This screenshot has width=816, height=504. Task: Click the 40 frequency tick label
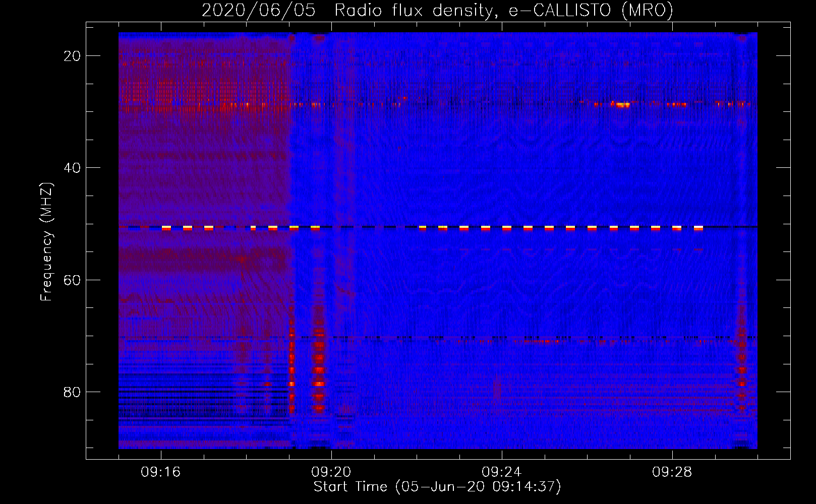pyautogui.click(x=72, y=168)
